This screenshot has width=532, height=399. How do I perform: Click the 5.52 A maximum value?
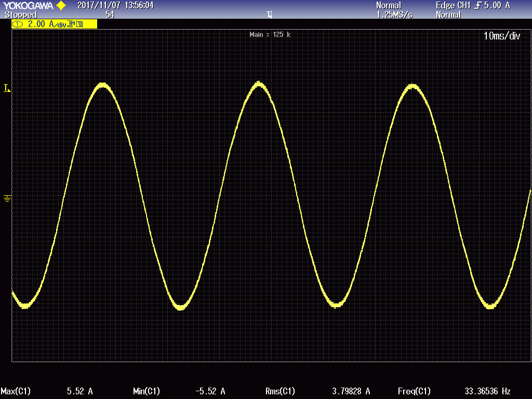pos(79,391)
